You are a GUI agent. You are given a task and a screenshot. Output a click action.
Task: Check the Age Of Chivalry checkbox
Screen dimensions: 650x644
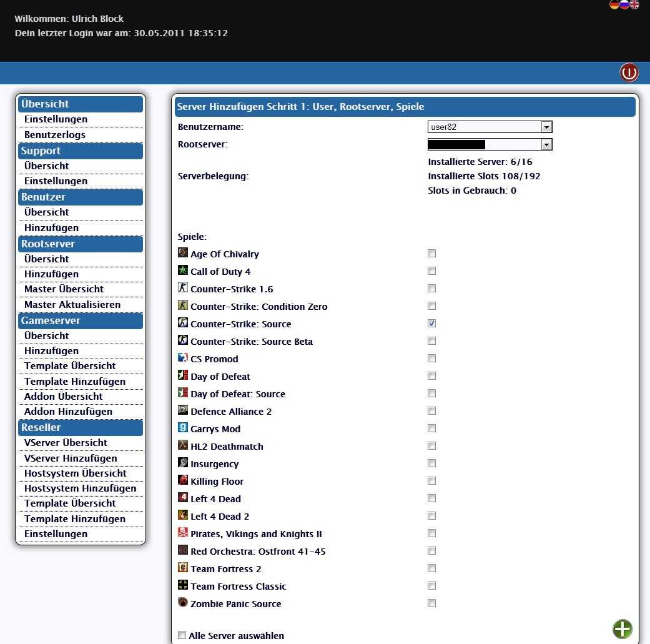pos(431,254)
